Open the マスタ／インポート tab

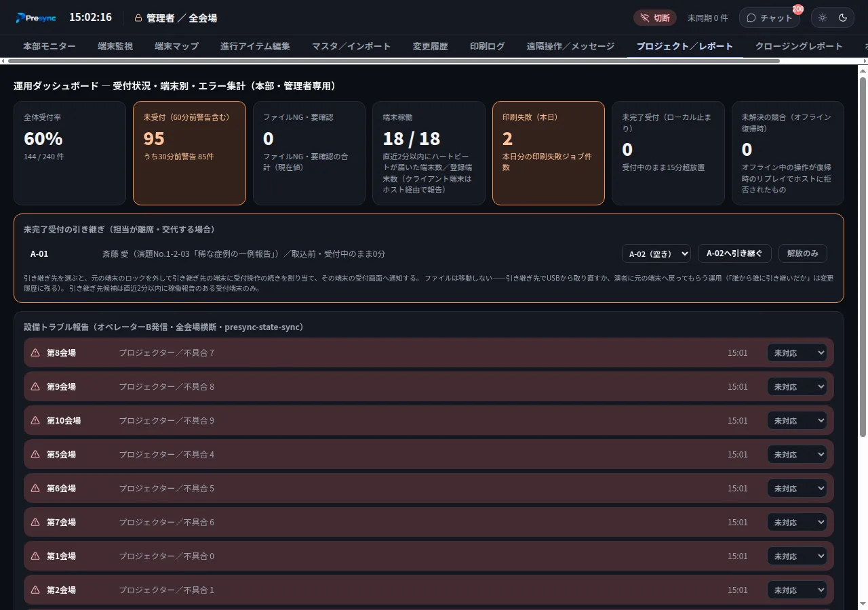tap(351, 46)
